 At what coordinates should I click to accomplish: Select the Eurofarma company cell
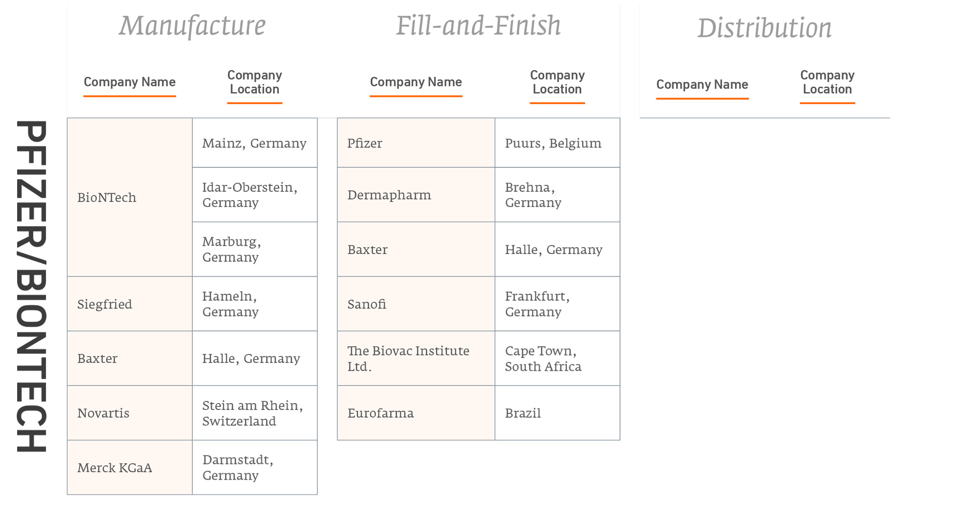coord(416,413)
